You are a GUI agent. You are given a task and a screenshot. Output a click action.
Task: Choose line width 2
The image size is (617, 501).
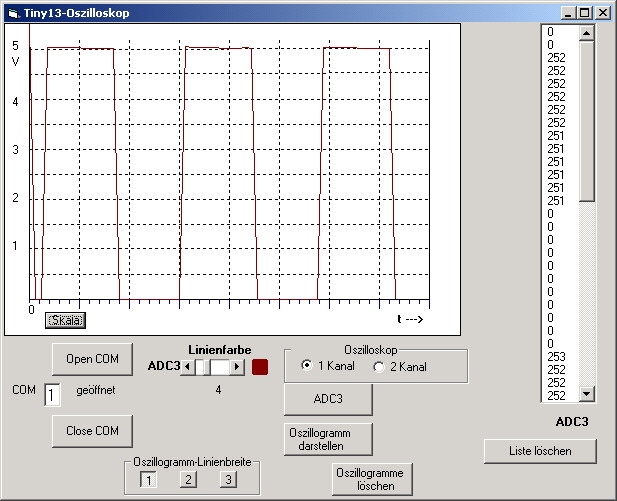point(187,480)
